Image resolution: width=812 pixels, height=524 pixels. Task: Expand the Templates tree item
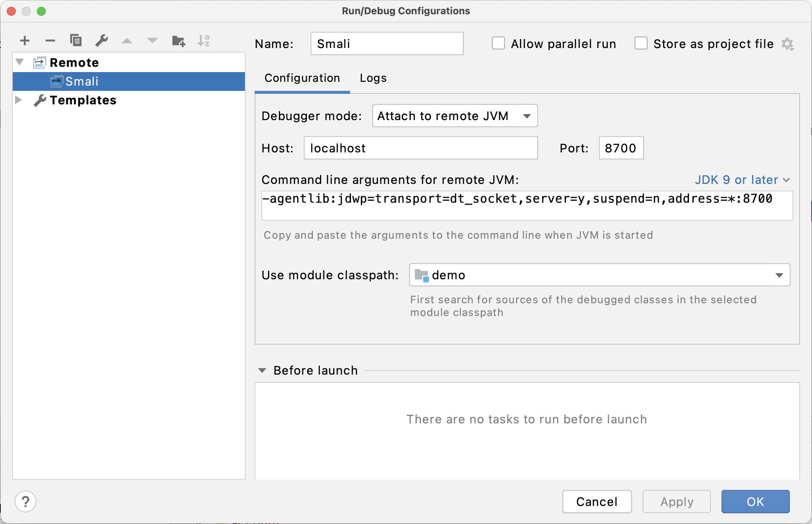point(22,100)
